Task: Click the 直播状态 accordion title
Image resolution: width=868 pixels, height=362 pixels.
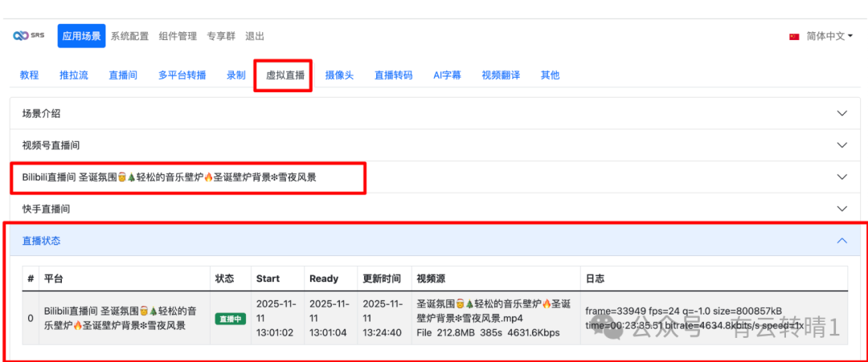Action: [x=41, y=241]
